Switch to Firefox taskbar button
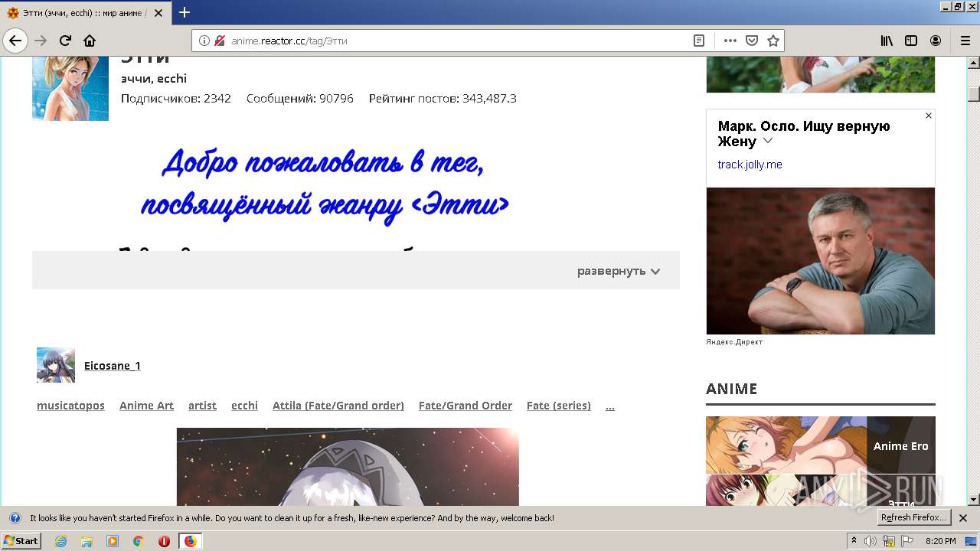The image size is (980, 551). pos(190,541)
